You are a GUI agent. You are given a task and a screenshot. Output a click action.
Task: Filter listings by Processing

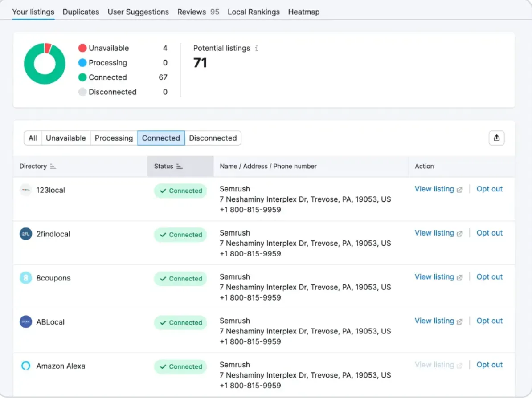tap(114, 138)
